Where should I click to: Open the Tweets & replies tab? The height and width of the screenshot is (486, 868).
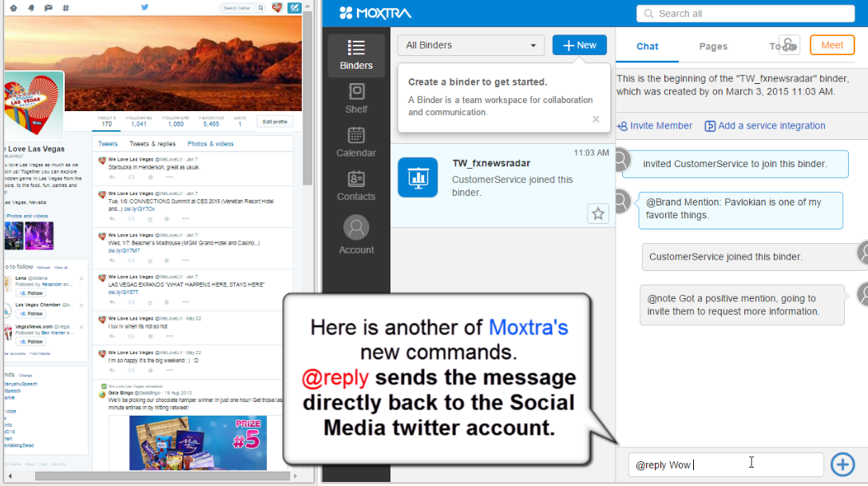[153, 144]
